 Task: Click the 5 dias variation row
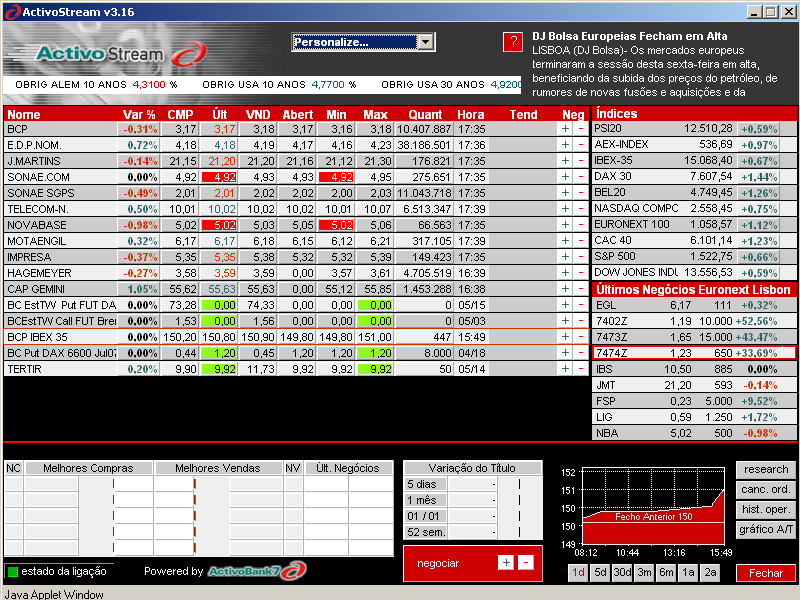click(x=472, y=484)
